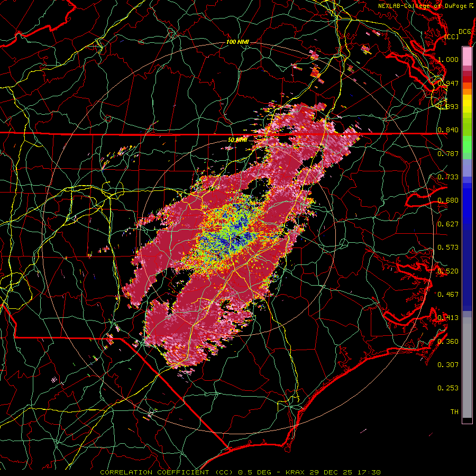Viewport: 476px width, 476px height.
Task: Pick the bright green color bar segment
Action: [x=467, y=144]
